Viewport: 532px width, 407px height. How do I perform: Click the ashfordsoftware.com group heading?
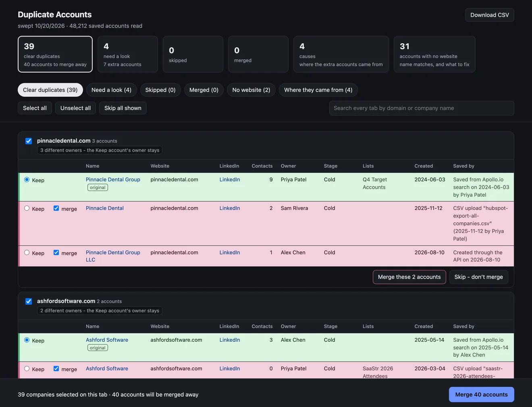(x=66, y=301)
